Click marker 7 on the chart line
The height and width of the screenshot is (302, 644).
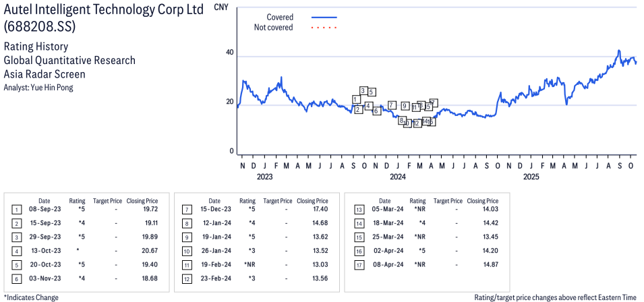[392, 105]
